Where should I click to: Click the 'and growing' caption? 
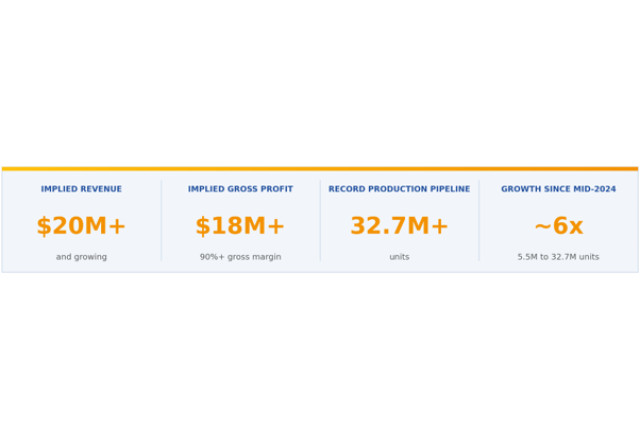tap(81, 257)
